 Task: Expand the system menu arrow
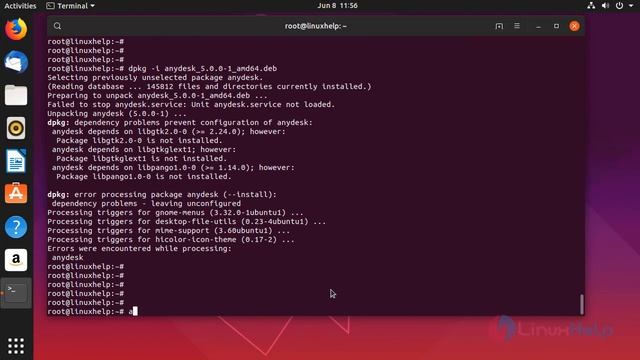pos(631,6)
